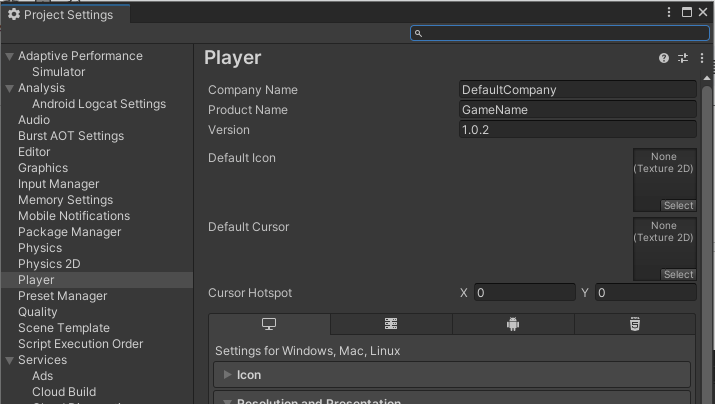Open the Cloud Build service settings
Viewport: 715px width, 404px height.
click(x=64, y=392)
